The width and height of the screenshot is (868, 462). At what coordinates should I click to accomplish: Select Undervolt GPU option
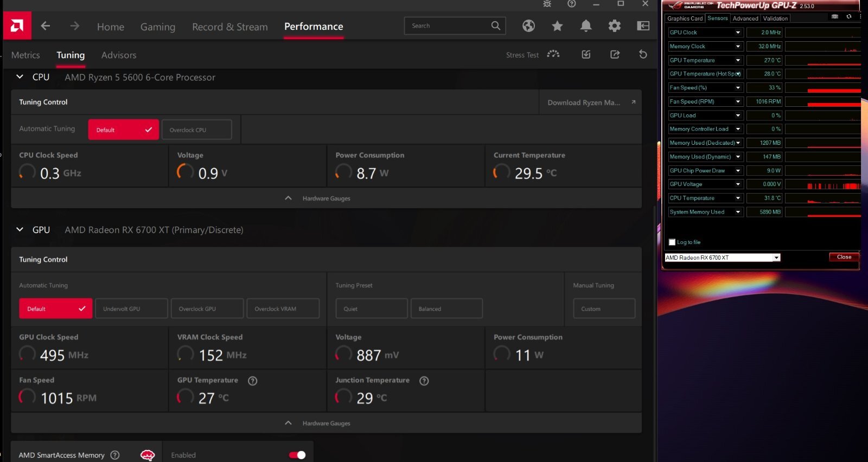(131, 309)
